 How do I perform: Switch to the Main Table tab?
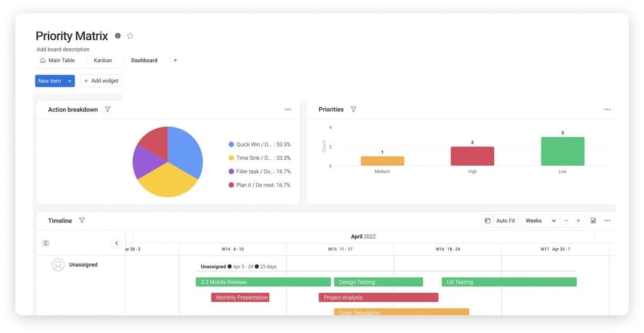(x=57, y=60)
